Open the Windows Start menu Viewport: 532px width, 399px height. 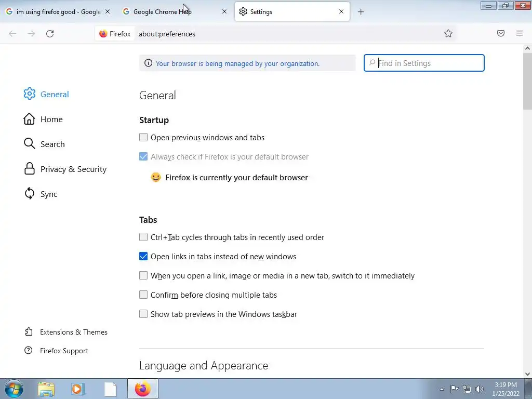(x=14, y=389)
